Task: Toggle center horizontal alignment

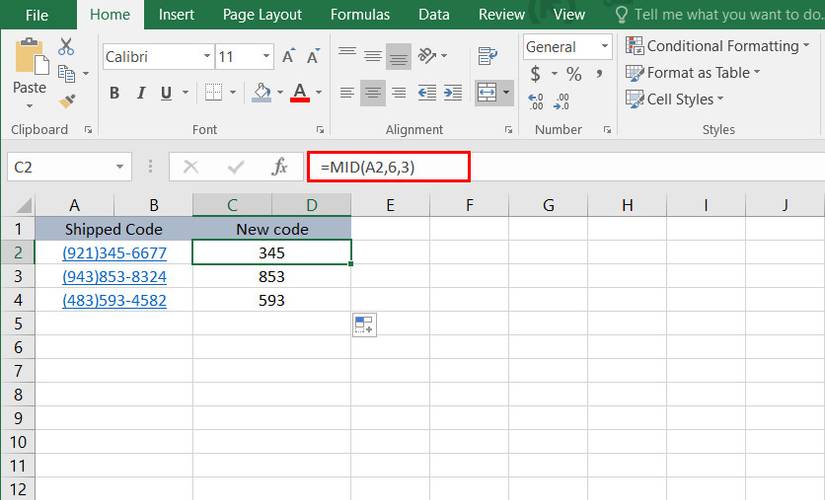Action: pyautogui.click(x=373, y=93)
